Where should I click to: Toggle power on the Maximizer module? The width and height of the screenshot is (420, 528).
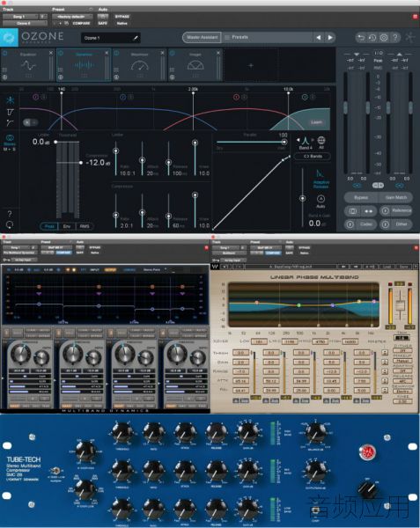click(116, 53)
